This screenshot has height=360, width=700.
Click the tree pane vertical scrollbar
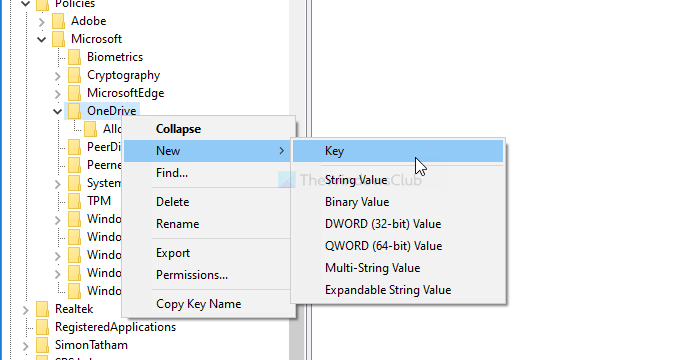[x=296, y=179]
